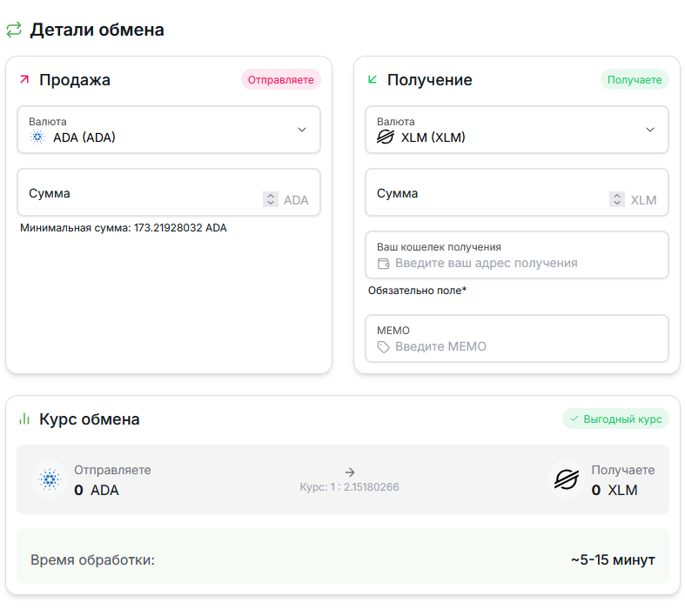Click the large XLM icon in Получаете row
This screenshot has width=685, height=616.
pyautogui.click(x=567, y=479)
